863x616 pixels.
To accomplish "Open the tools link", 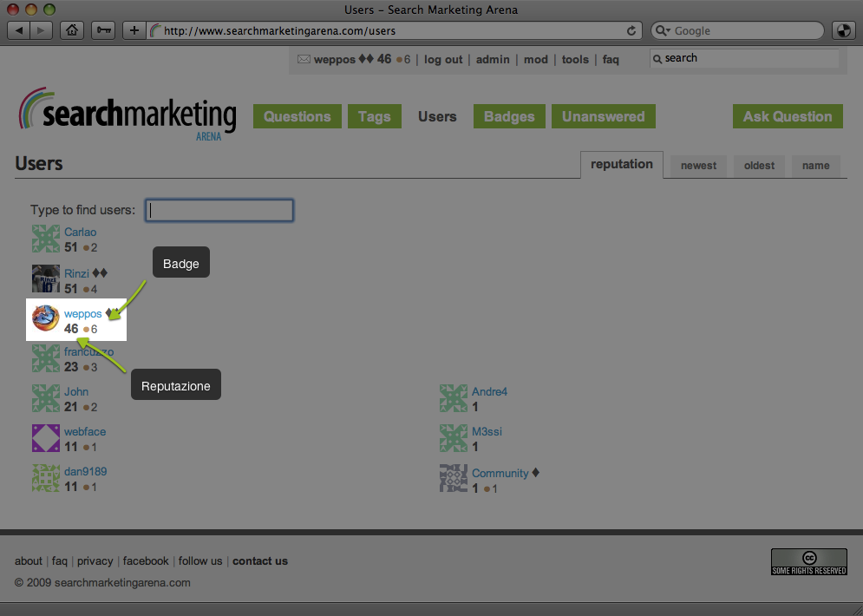I will coord(575,60).
